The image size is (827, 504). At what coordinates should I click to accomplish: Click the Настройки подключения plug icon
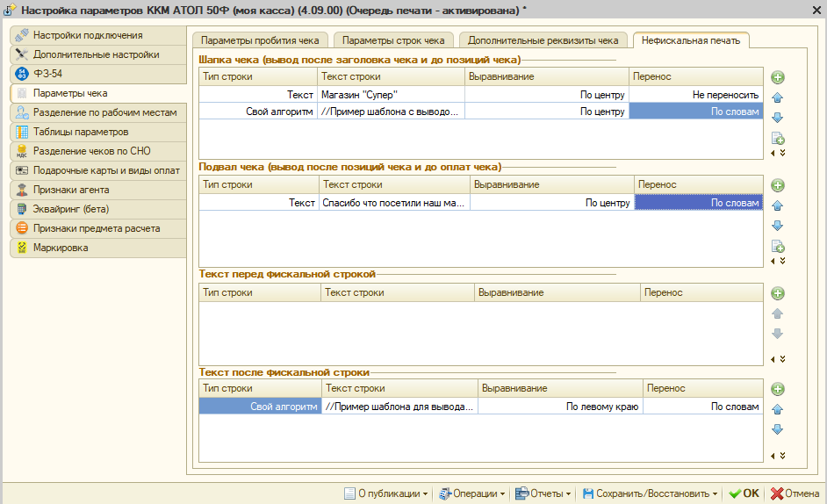[22, 35]
